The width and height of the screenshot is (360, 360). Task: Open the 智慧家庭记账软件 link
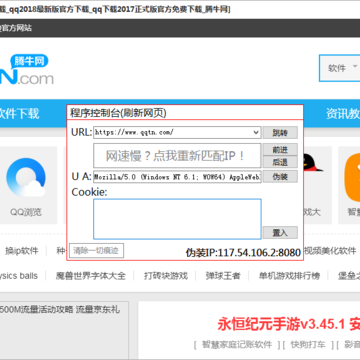click(x=237, y=345)
